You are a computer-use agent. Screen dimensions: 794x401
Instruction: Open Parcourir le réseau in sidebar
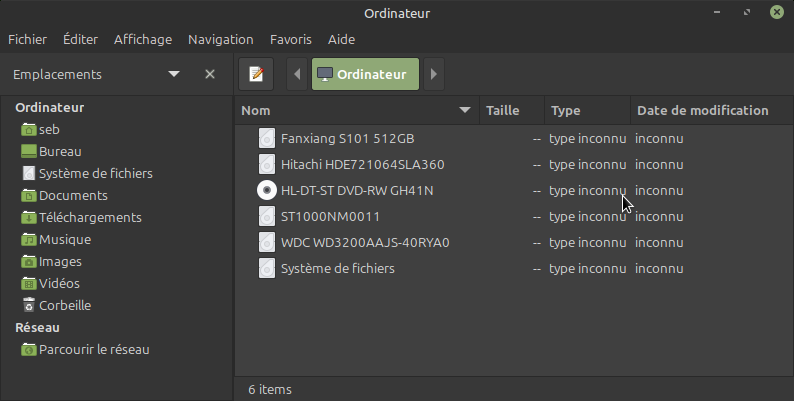click(x=93, y=350)
